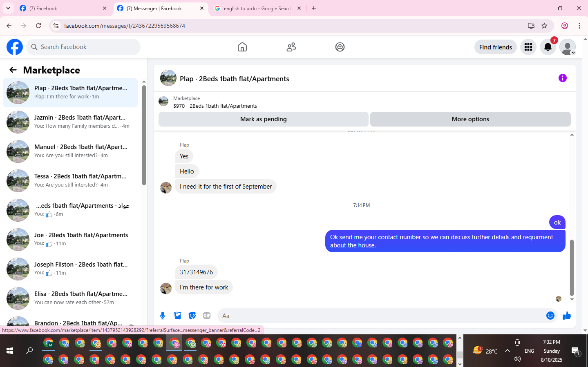The width and height of the screenshot is (588, 367).
Task: Open the Facebook menu grid icon
Action: [x=528, y=47]
